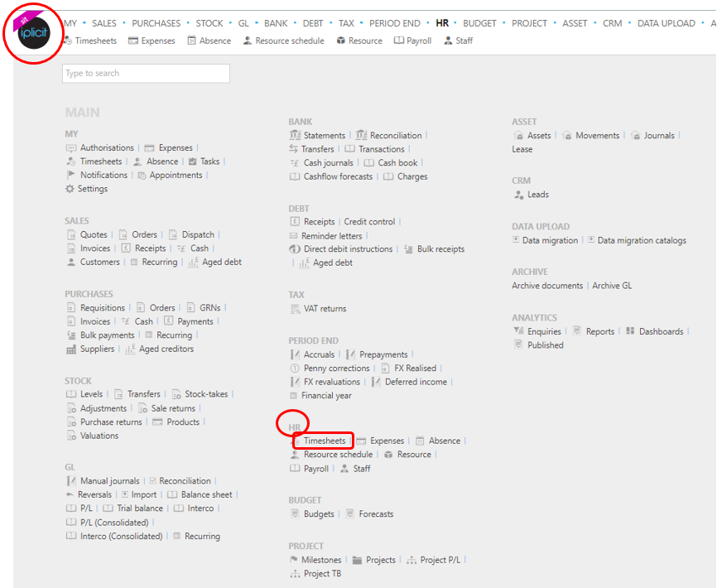
Task: Open Resource schedule icon in top toolbar
Action: 248,41
